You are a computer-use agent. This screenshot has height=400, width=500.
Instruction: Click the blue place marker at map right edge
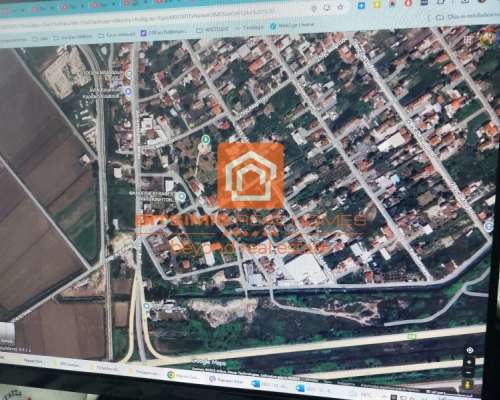click(489, 227)
